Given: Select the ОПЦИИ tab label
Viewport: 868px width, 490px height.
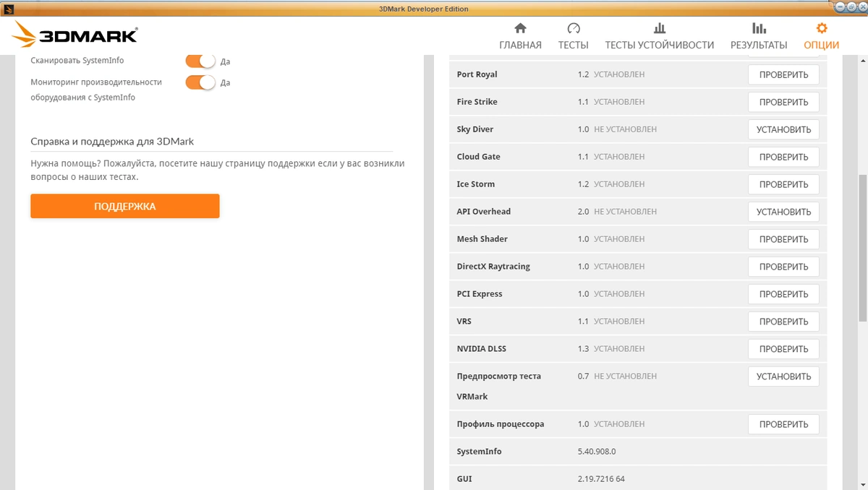Looking at the screenshot, I should click(822, 45).
